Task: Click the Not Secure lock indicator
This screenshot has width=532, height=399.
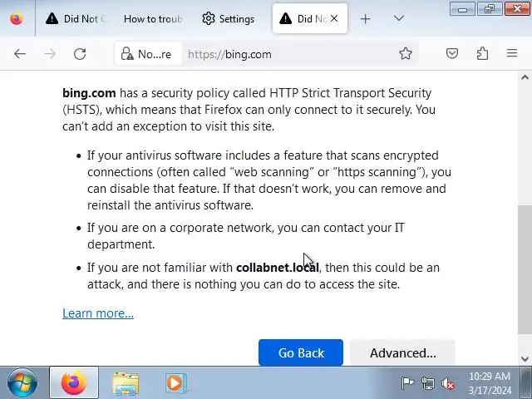Action: pos(146,54)
